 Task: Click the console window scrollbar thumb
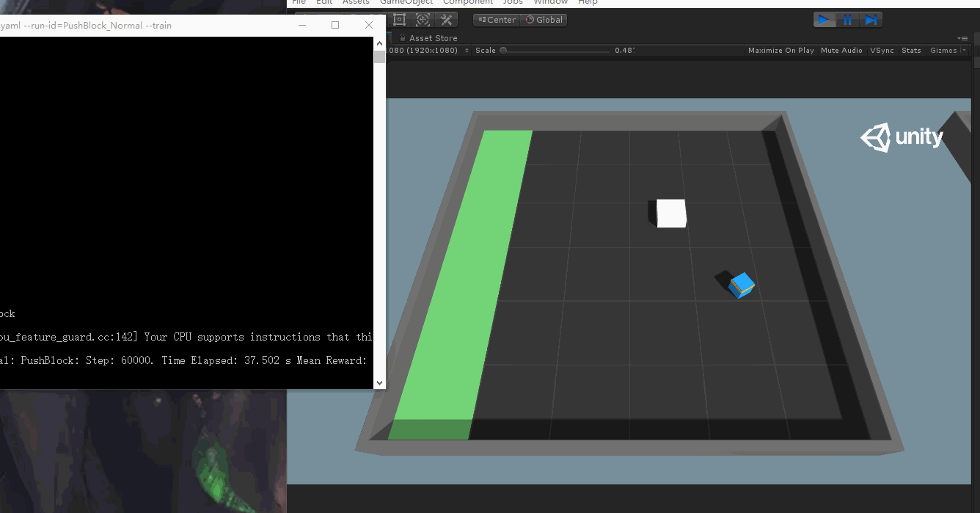(379, 57)
